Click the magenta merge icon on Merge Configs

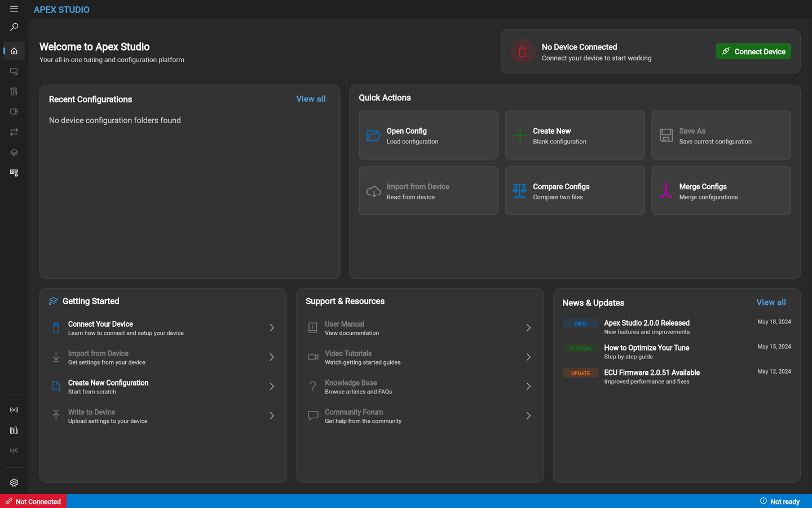point(666,191)
